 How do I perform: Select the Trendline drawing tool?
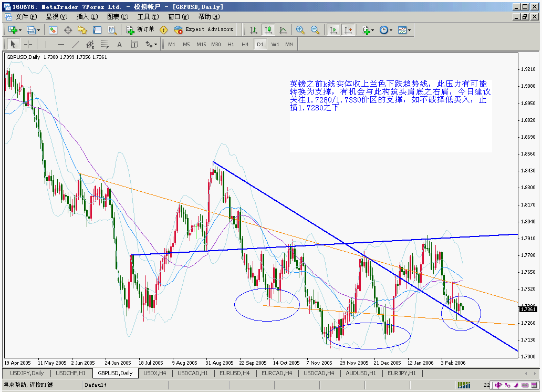[x=75, y=44]
